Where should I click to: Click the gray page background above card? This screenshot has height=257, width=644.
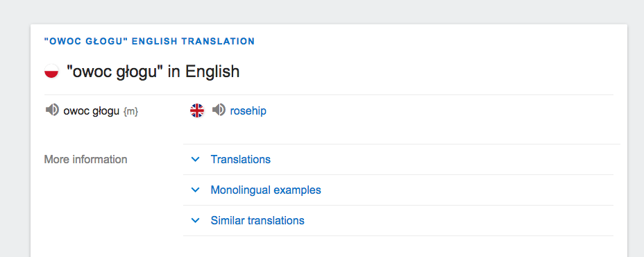click(322, 12)
